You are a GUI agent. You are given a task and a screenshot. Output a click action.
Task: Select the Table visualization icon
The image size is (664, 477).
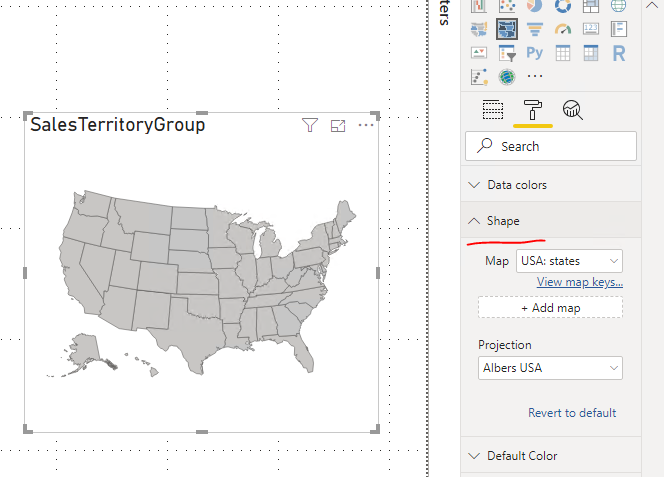click(563, 53)
